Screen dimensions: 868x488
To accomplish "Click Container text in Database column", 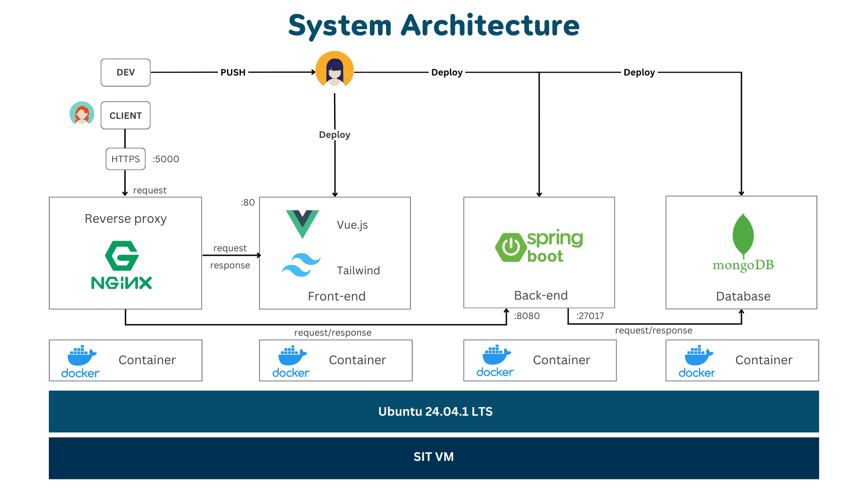I will click(764, 360).
